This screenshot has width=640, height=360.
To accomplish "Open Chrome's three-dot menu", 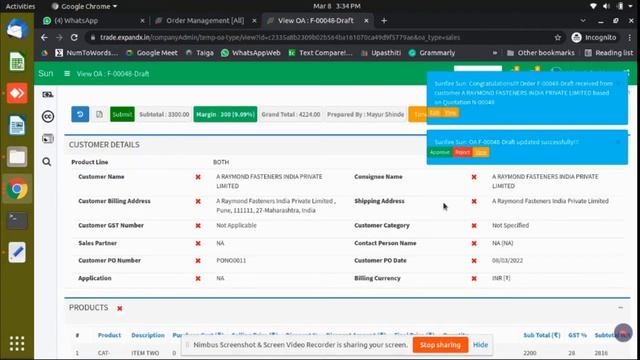I will (630, 38).
